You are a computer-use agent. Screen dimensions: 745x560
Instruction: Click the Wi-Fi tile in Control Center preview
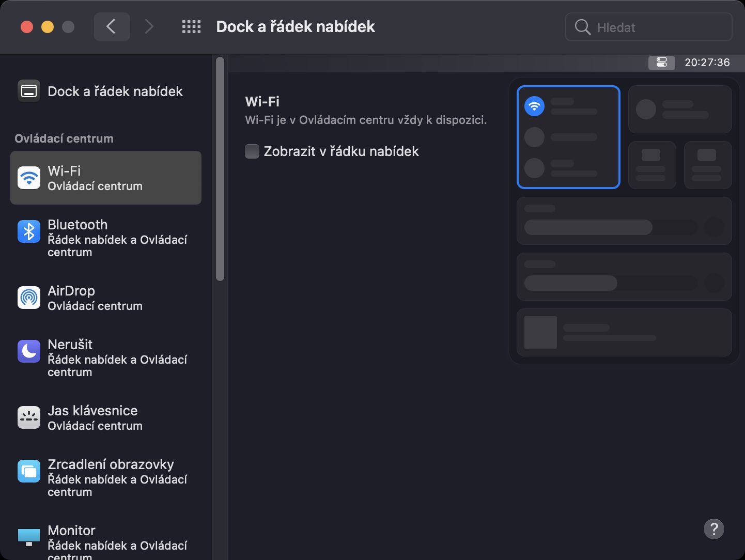click(x=568, y=137)
